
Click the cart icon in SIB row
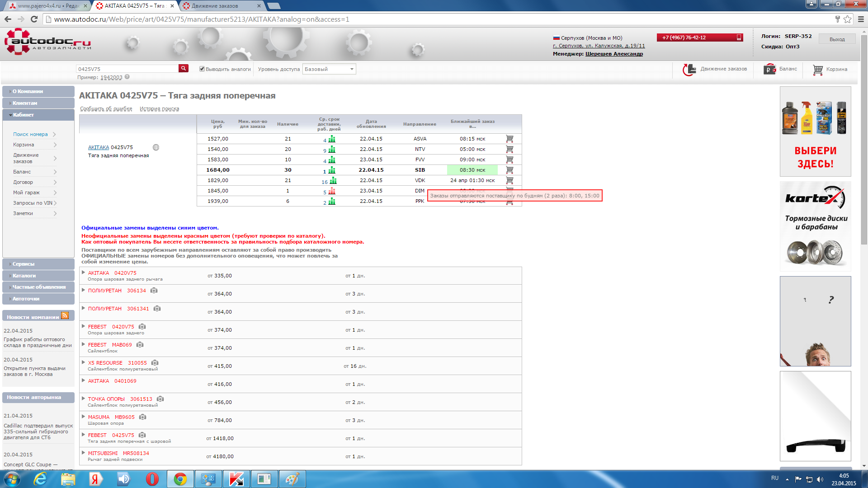509,170
